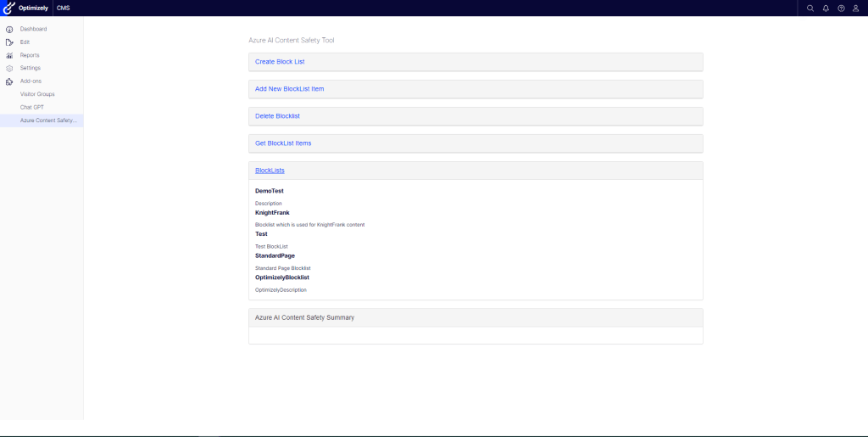The width and height of the screenshot is (868, 437).
Task: Click the Dashboard sidebar icon
Action: 8,30
